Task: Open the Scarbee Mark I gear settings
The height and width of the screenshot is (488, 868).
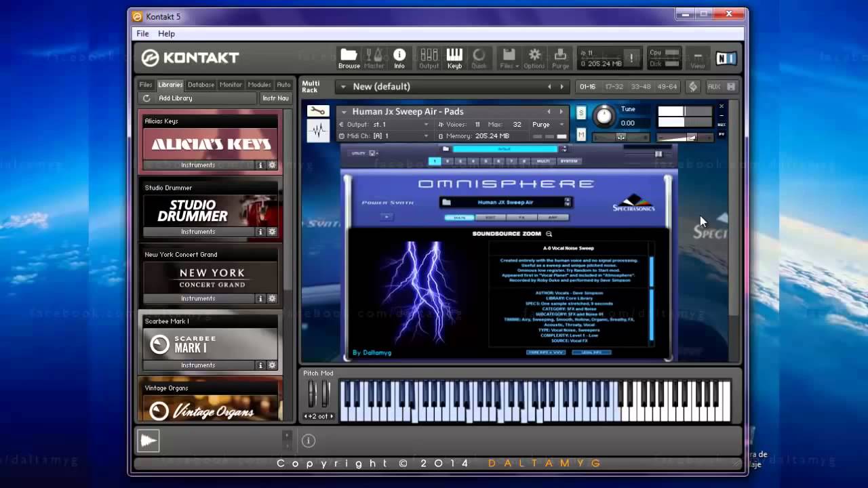Action: point(272,365)
